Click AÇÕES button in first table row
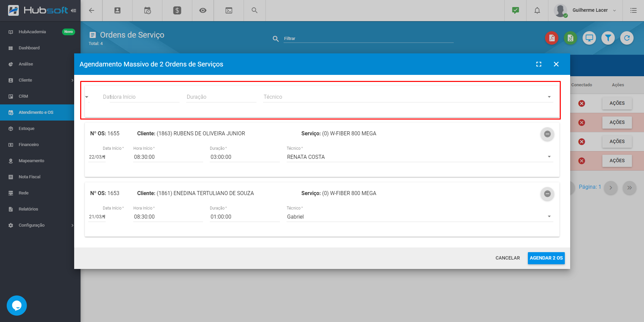Viewport: 644px width, 322px height. click(x=617, y=103)
